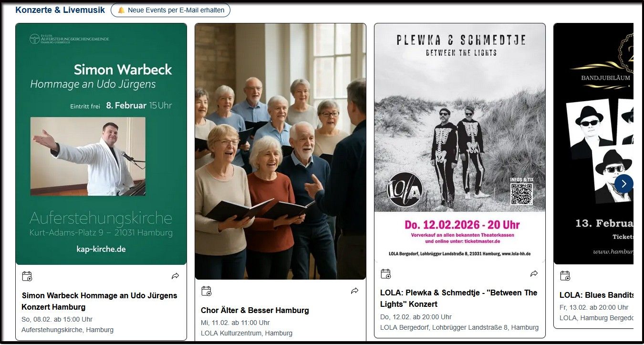View the Plewka & Schmedtje poster image
This screenshot has width=644, height=345.
coord(460,143)
